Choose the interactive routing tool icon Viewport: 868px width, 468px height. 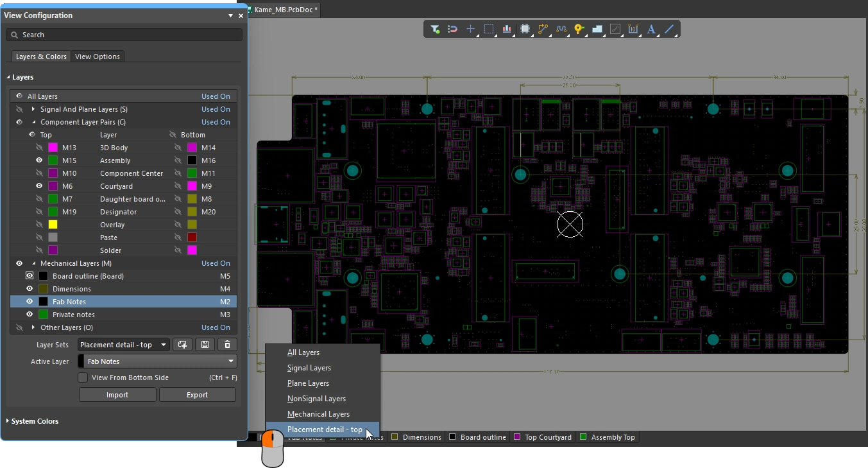click(x=543, y=29)
